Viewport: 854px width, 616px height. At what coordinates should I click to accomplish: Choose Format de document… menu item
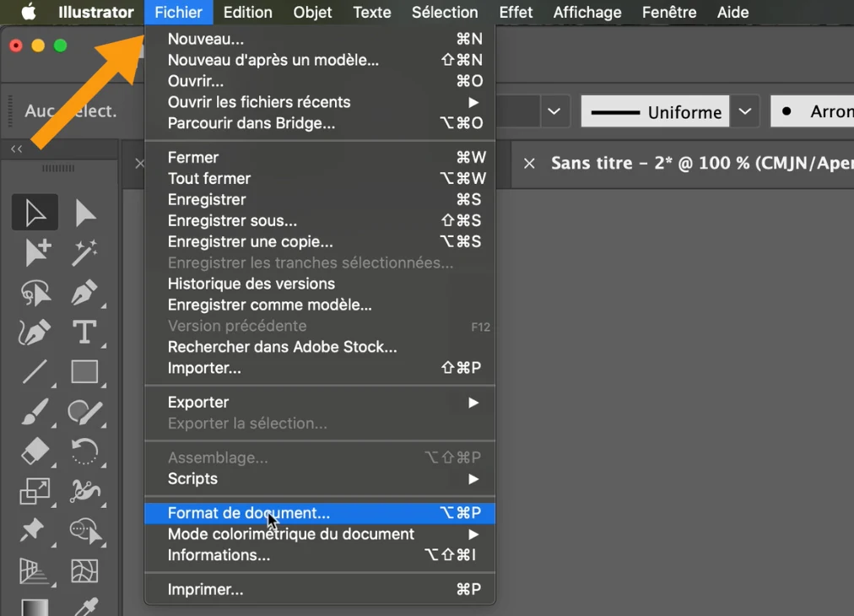(x=320, y=513)
